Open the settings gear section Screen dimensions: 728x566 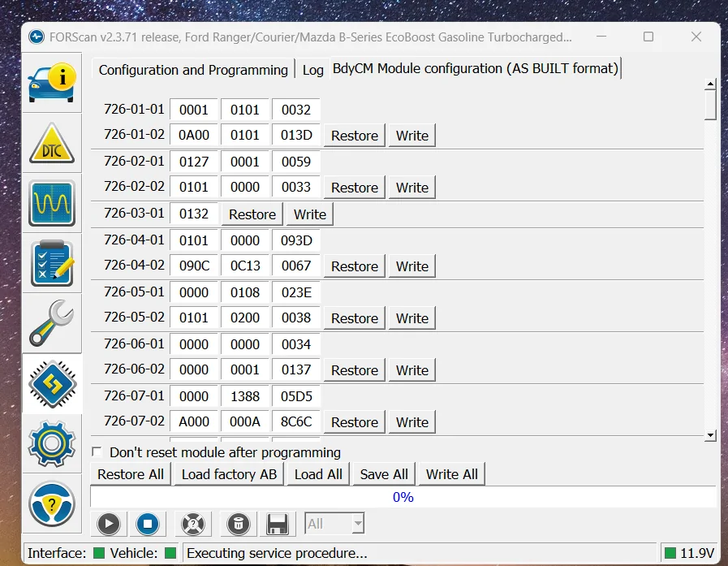click(51, 443)
